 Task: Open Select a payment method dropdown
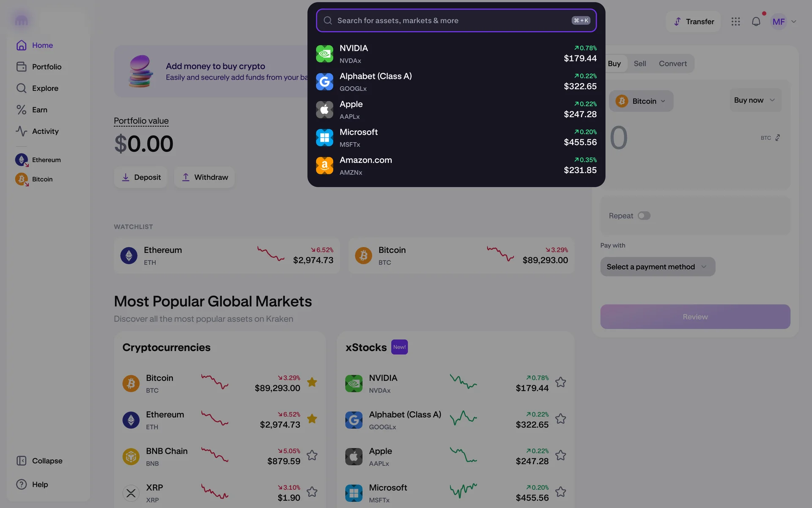(x=658, y=267)
